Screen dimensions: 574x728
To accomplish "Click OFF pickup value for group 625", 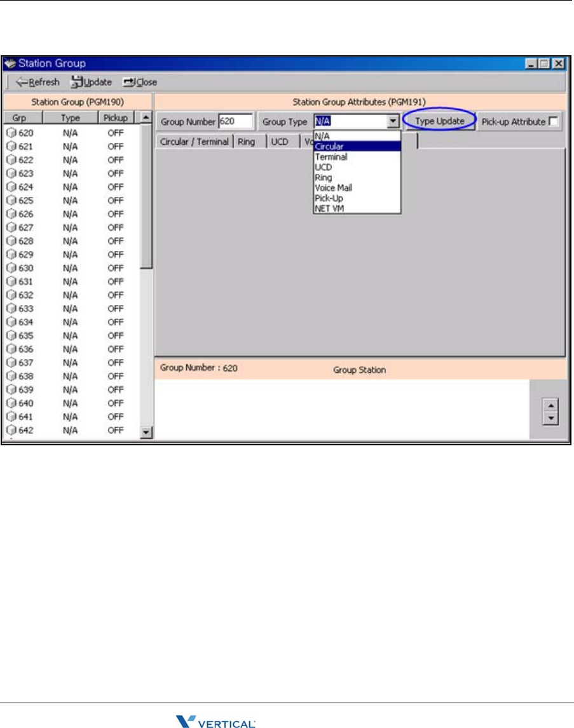I will click(116, 200).
